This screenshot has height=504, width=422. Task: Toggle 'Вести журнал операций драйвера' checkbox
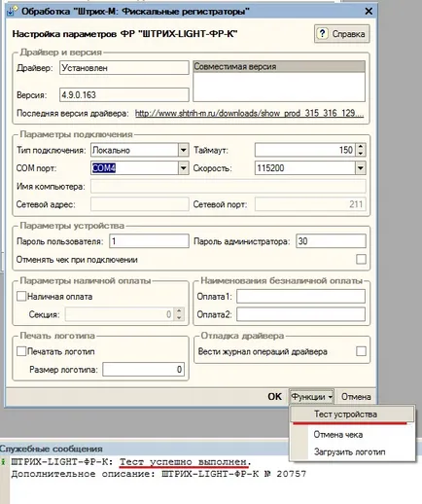click(x=361, y=351)
